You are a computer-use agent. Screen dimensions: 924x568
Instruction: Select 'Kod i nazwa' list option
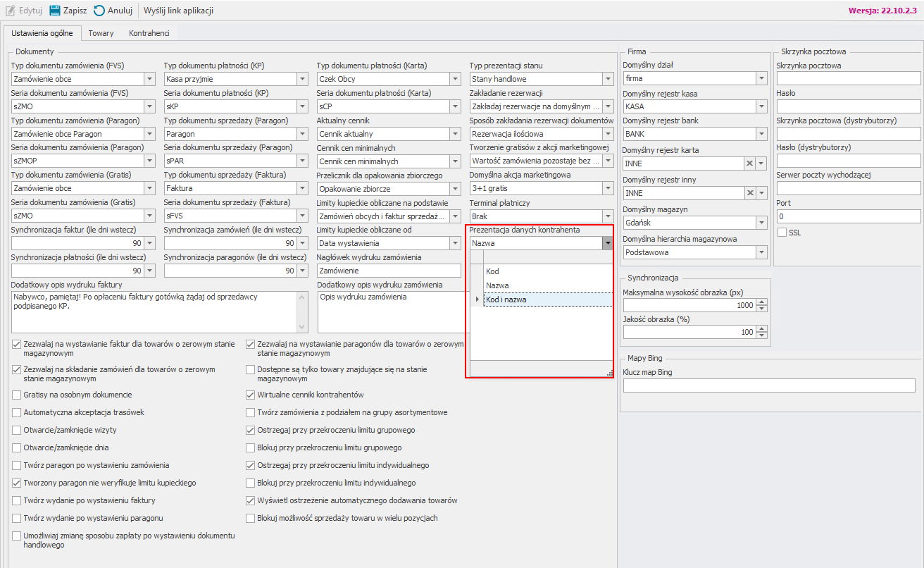(506, 300)
